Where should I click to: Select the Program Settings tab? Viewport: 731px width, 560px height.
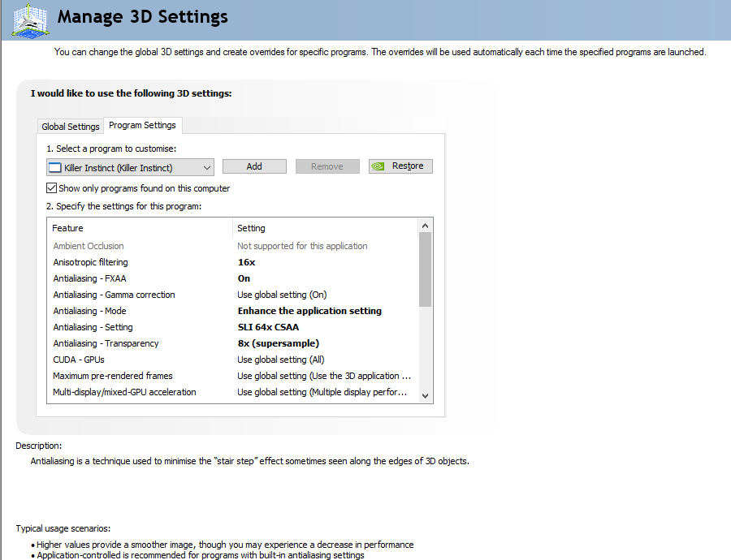142,126
